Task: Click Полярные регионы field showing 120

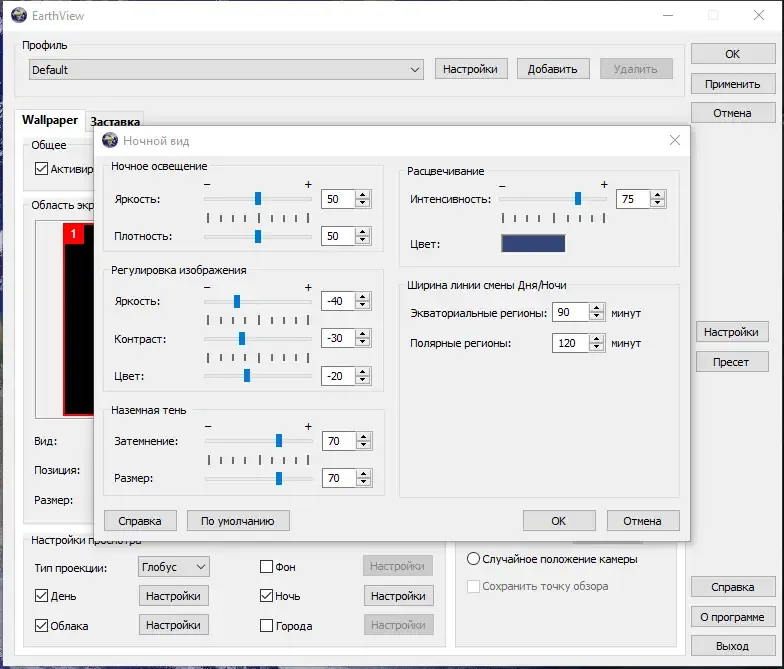Action: 570,343
